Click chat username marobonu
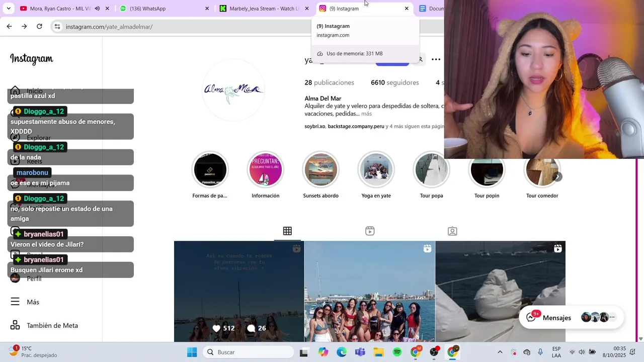Image resolution: width=644 pixels, height=362 pixels. click(x=32, y=173)
